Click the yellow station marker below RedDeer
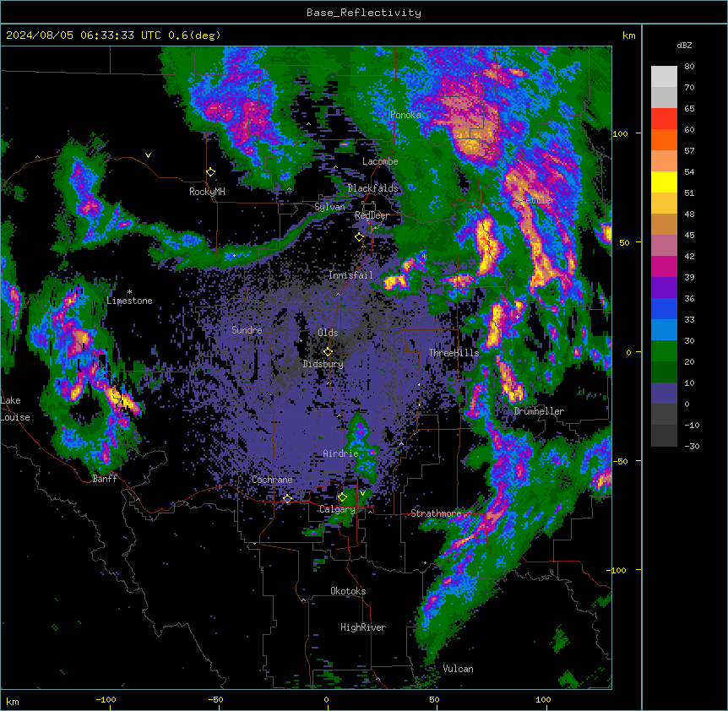728x711 pixels. [x=360, y=237]
